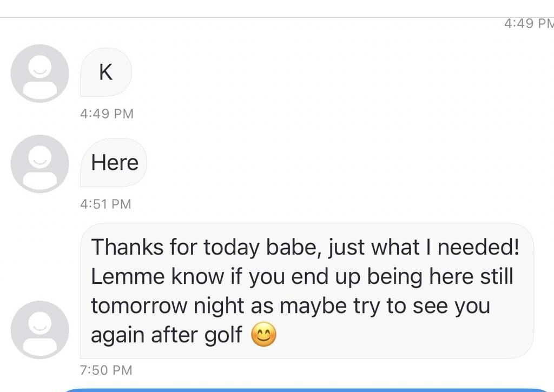Select the avatar beside the long message

(39, 329)
